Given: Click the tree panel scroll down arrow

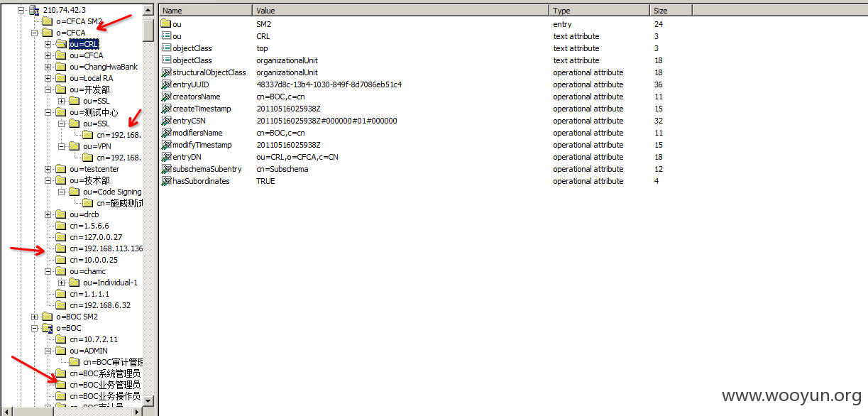Looking at the screenshot, I should tap(148, 401).
